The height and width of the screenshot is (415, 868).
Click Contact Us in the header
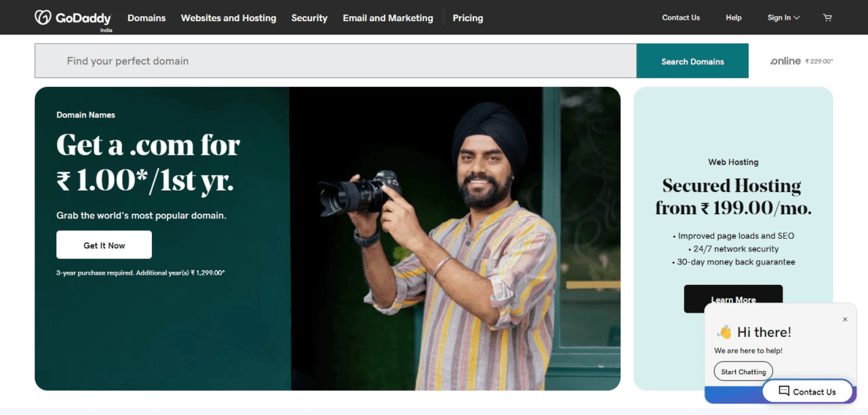(681, 18)
